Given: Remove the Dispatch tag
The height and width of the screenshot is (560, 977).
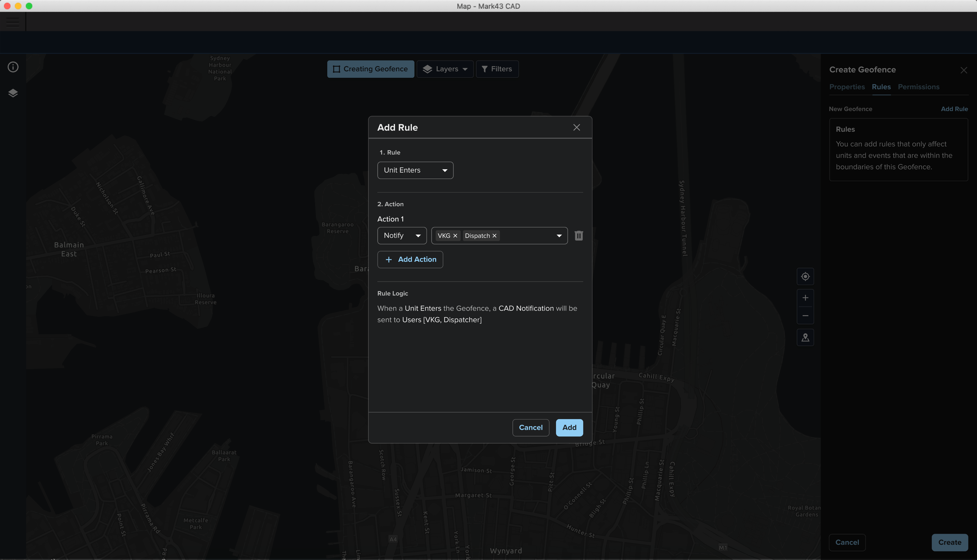Looking at the screenshot, I should point(494,236).
